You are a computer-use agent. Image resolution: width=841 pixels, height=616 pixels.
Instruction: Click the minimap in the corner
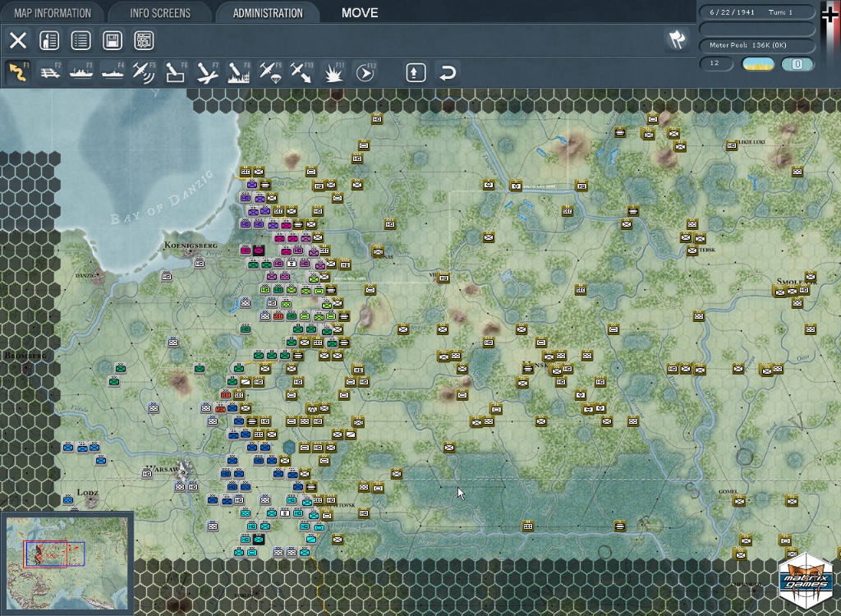(67, 563)
